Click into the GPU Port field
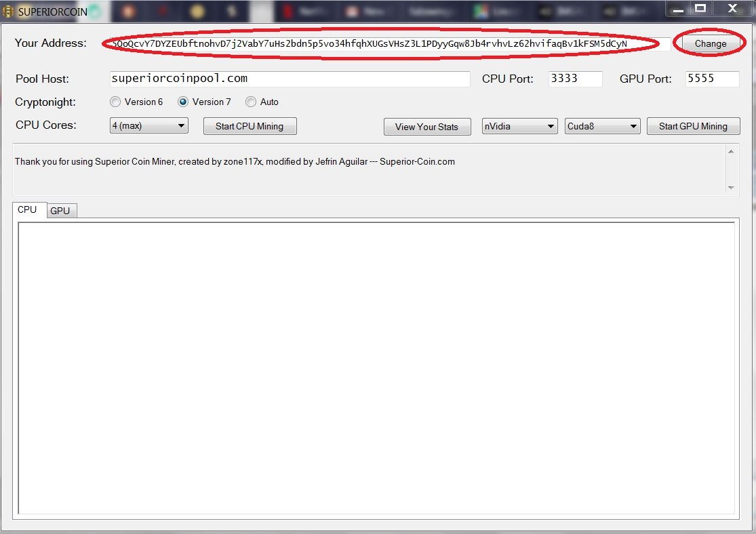Screen dimensions: 756x534 (712, 79)
